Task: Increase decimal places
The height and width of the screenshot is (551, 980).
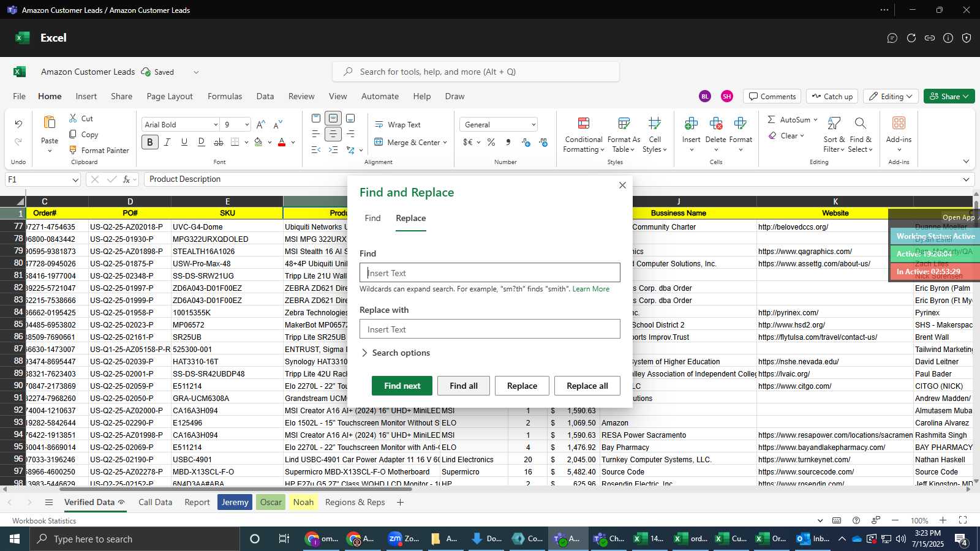Action: [x=526, y=142]
